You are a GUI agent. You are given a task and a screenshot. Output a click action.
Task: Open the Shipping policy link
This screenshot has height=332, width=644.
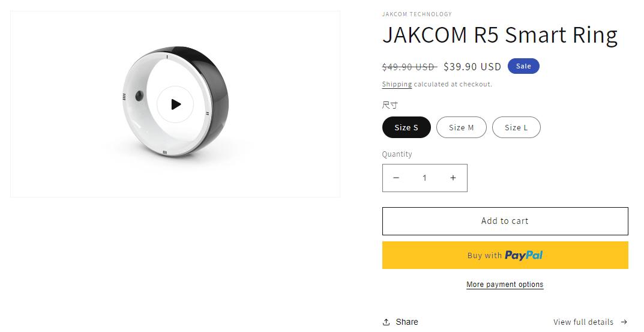point(397,85)
